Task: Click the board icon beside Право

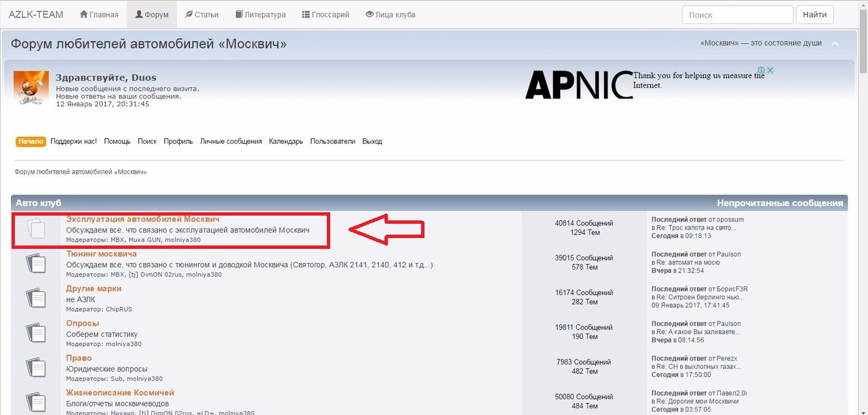Action: click(36, 368)
